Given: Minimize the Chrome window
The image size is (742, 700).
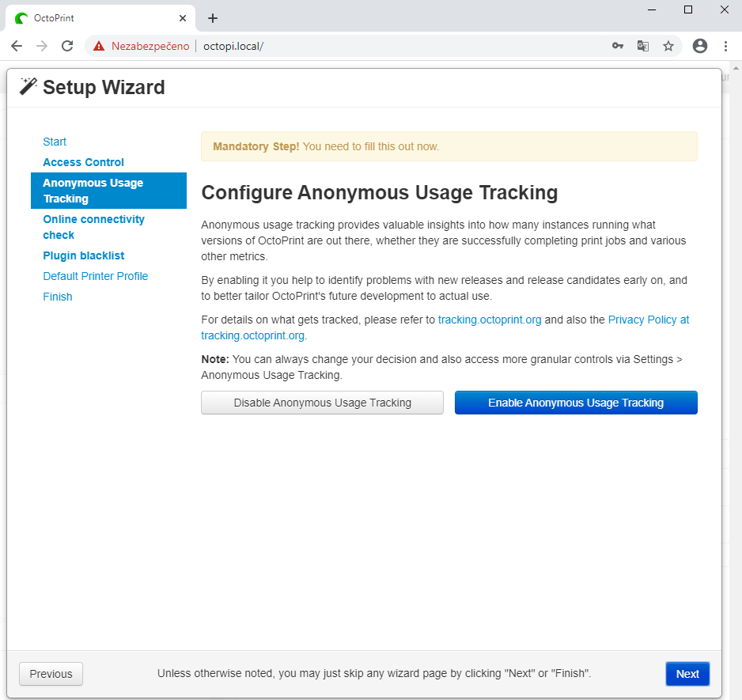Looking at the screenshot, I should pos(652,10).
